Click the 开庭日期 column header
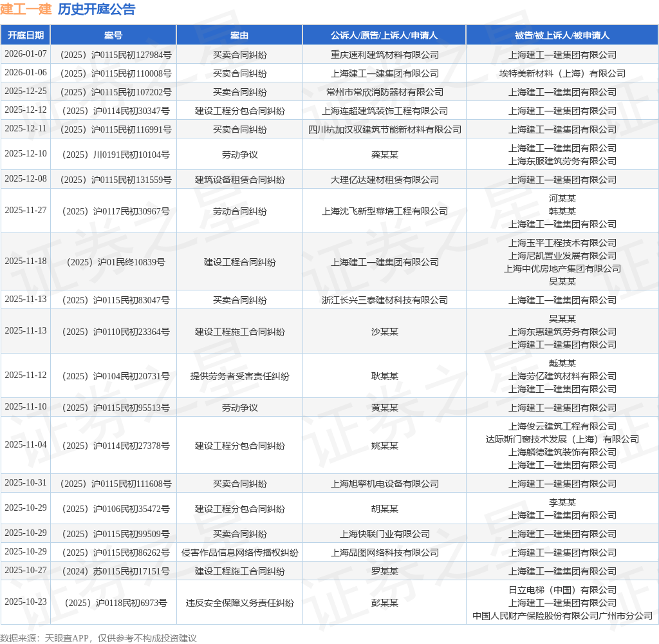Image resolution: width=659 pixels, height=644 pixels. (26, 35)
